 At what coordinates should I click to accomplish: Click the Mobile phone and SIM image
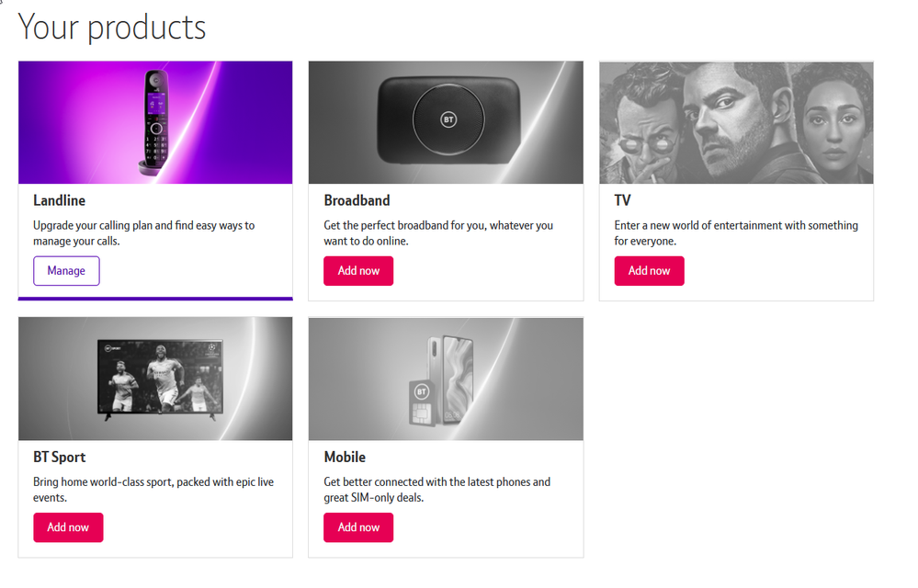[446, 379]
